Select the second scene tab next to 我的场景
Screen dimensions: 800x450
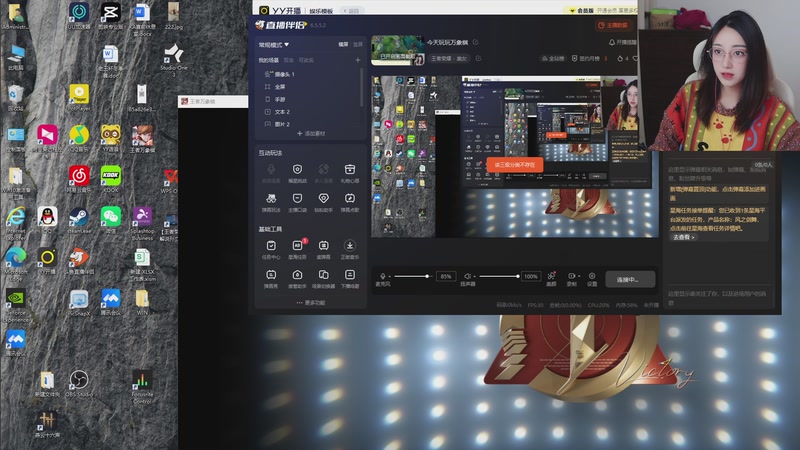(x=288, y=60)
